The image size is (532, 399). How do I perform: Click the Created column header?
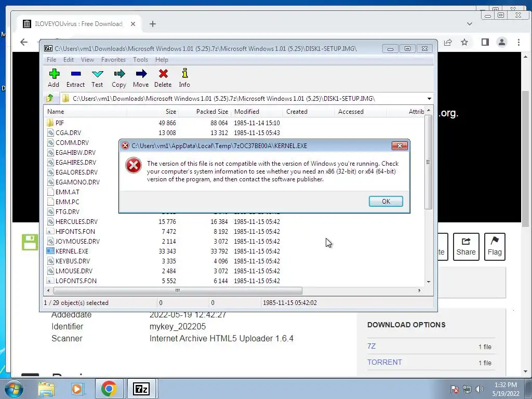309,112
